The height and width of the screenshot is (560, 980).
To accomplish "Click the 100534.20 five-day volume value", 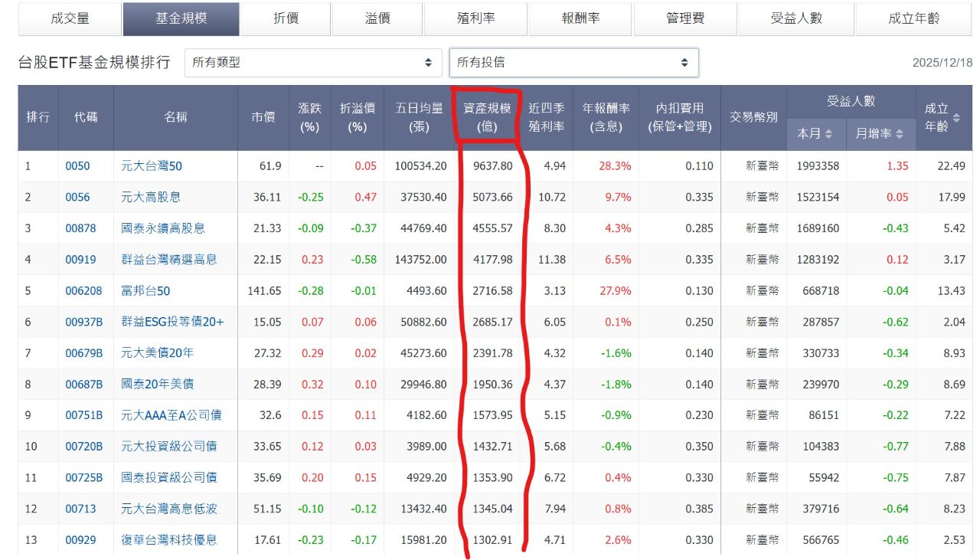I will click(x=420, y=166).
